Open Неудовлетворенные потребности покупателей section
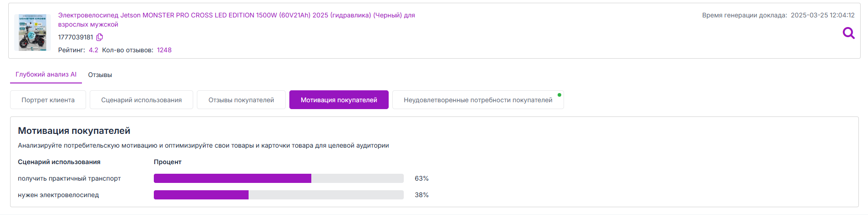This screenshot has height=215, width=868. point(478,100)
